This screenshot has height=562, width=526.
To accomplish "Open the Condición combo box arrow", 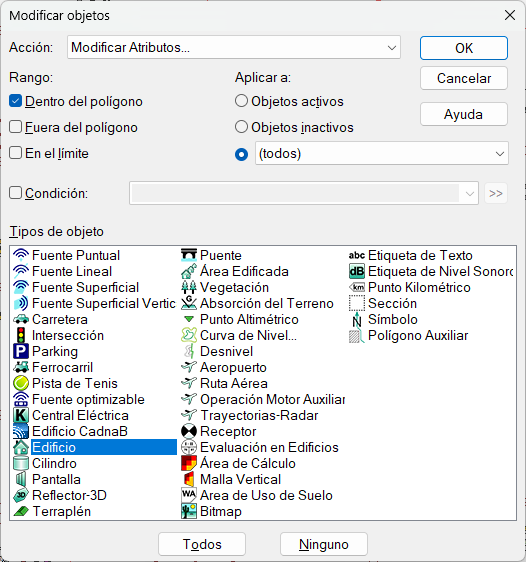I will click(x=469, y=194).
